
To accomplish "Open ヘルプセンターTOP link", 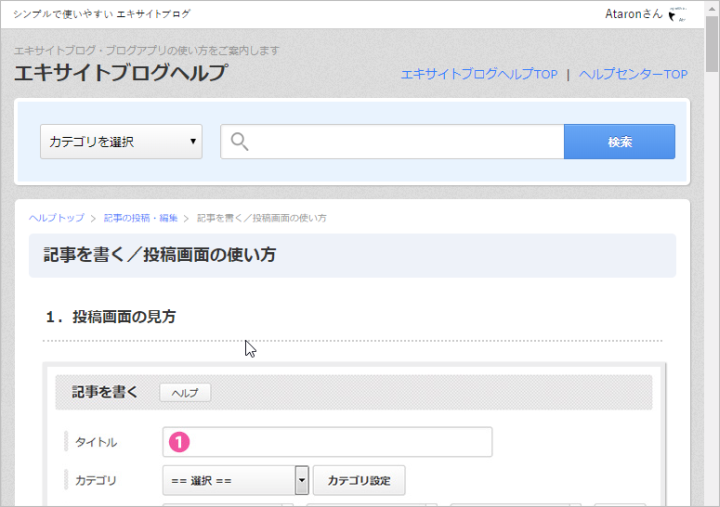I will [x=633, y=74].
